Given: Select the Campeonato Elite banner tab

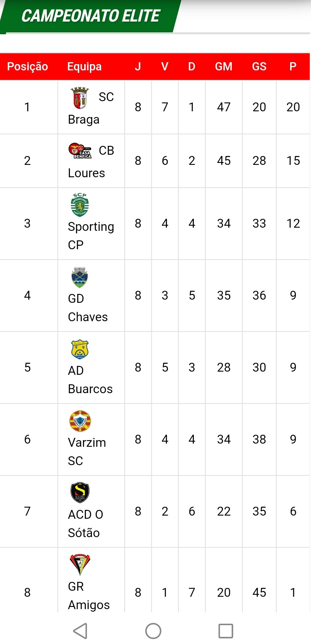Looking at the screenshot, I should [x=91, y=16].
